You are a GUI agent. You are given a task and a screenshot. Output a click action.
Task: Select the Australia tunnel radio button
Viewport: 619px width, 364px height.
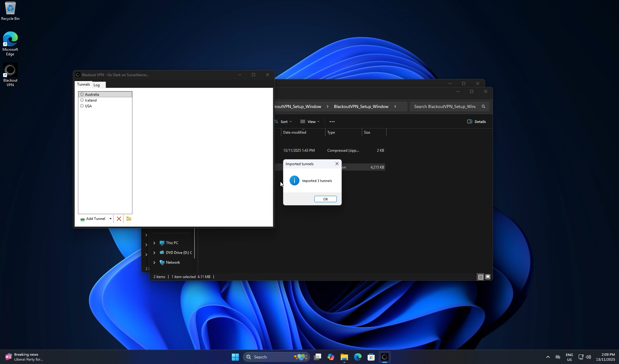tap(82, 94)
